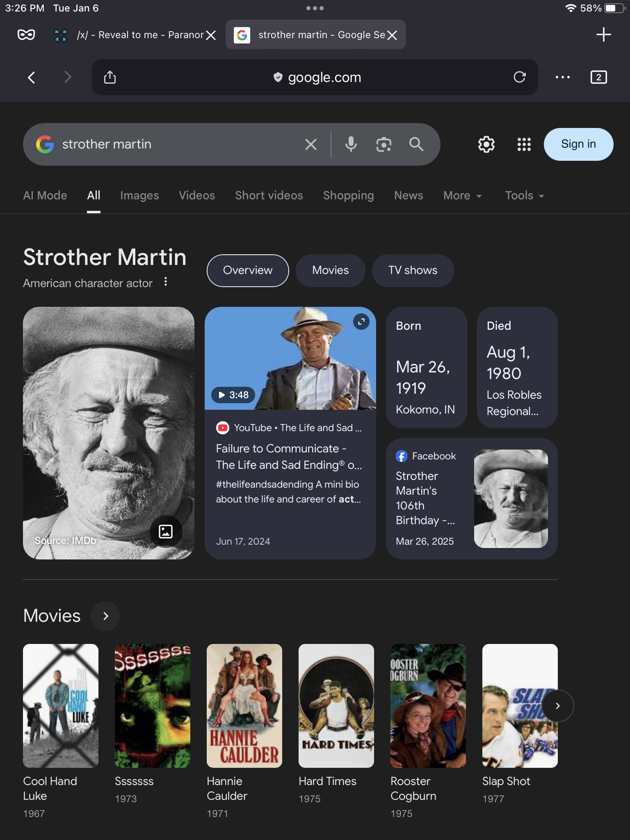Tap the share icon in address bar
This screenshot has height=840, width=630.
click(110, 77)
